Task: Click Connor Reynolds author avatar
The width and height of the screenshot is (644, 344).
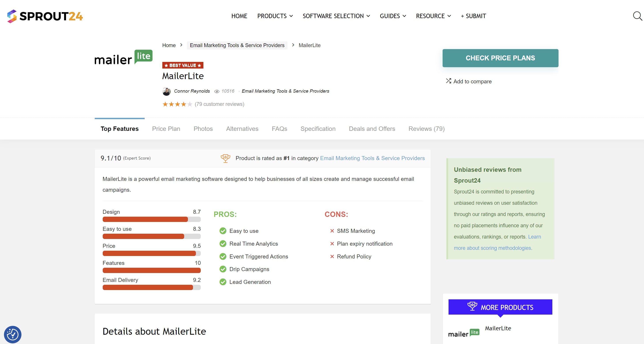Action: point(167,91)
